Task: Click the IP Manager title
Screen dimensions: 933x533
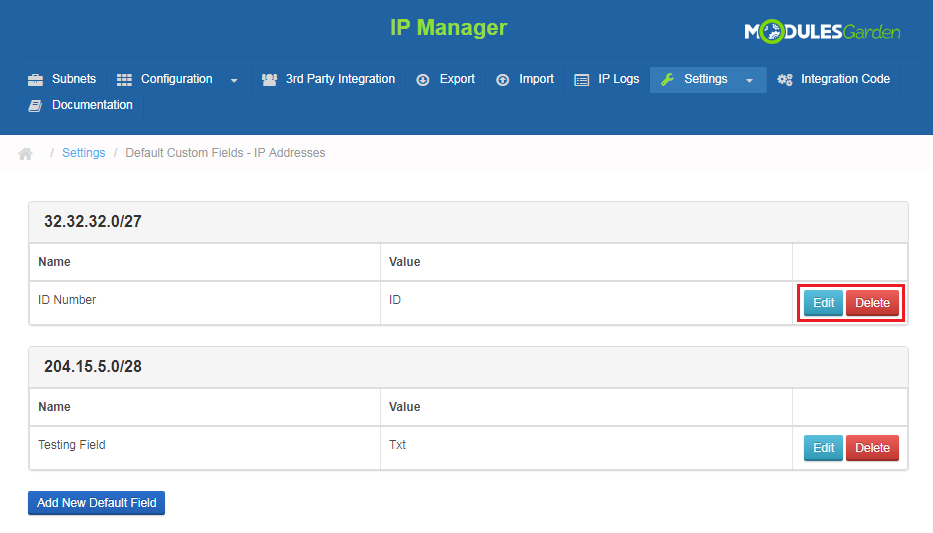Action: [448, 27]
